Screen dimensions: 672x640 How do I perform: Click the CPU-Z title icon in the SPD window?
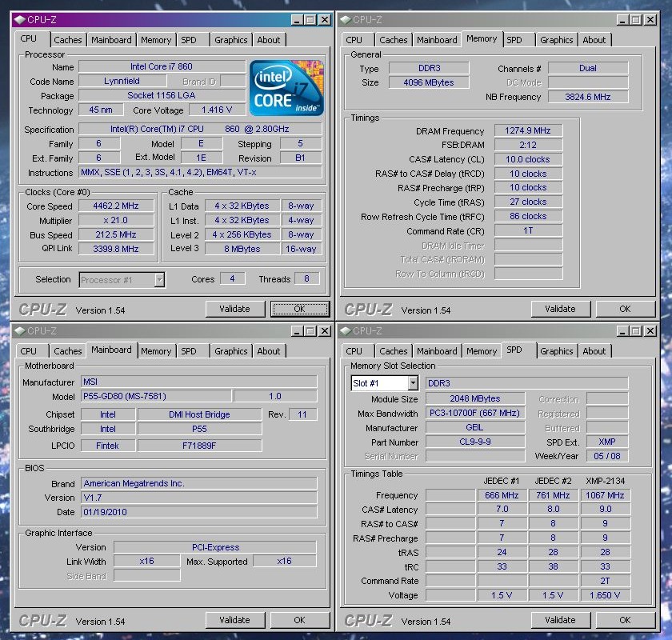point(346,331)
